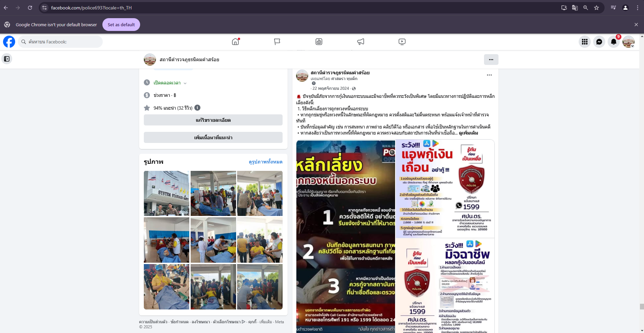Click Set as default browser button
Image resolution: width=644 pixels, height=333 pixels.
pyautogui.click(x=121, y=25)
